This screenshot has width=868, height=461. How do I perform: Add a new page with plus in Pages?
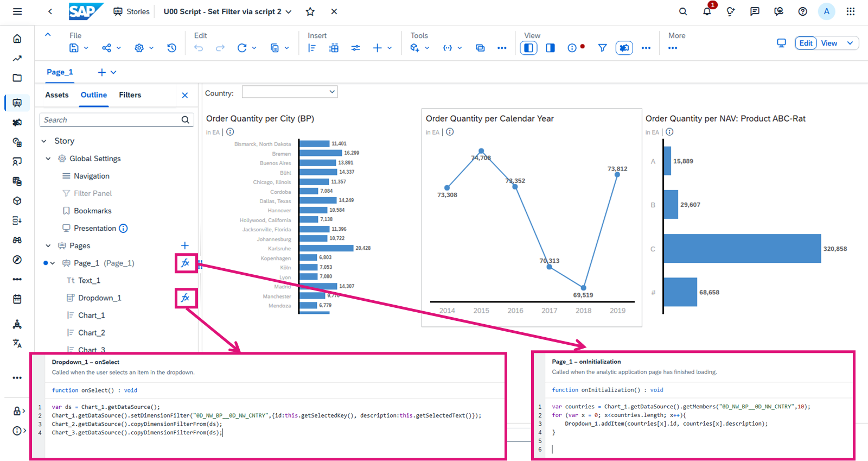coord(185,245)
